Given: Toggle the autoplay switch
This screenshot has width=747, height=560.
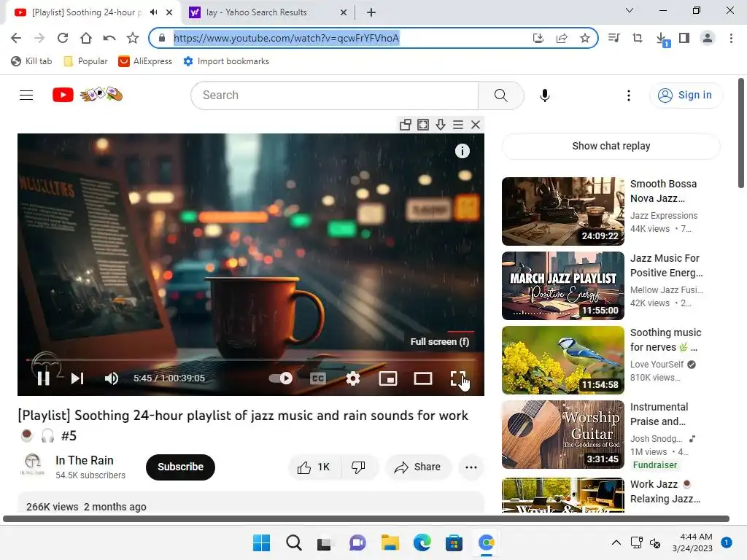Looking at the screenshot, I should (x=281, y=378).
